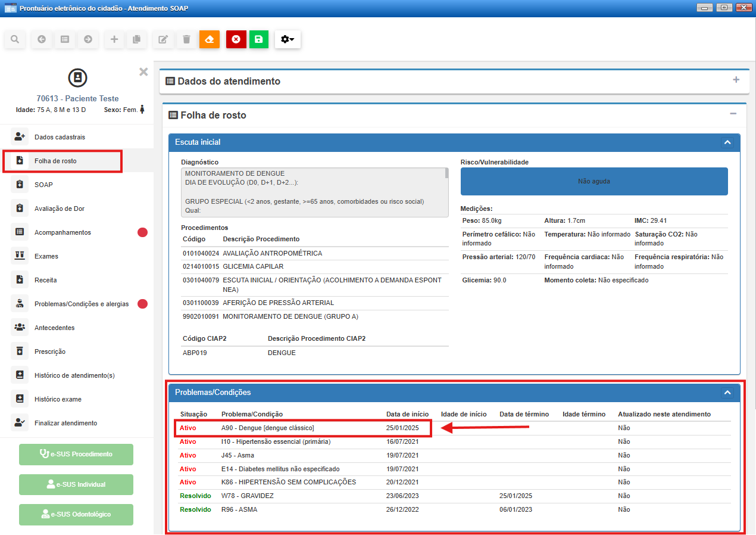756x535 pixels.
Task: Click the e-SUS Odontológico button
Action: 76,514
